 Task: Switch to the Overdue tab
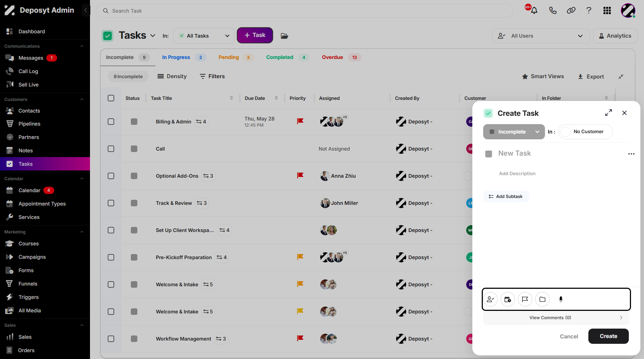tap(341, 57)
